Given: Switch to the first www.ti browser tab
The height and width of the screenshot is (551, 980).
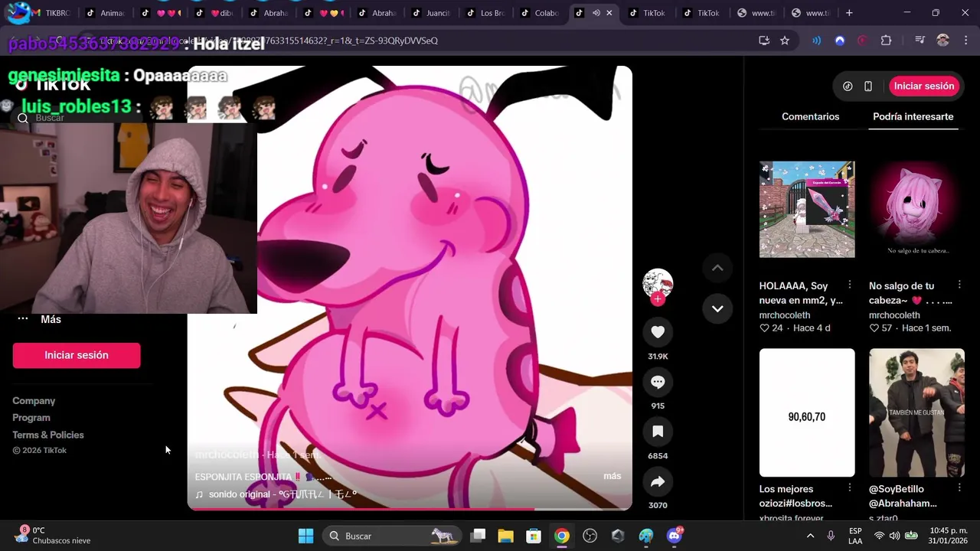Looking at the screenshot, I should 759,13.
